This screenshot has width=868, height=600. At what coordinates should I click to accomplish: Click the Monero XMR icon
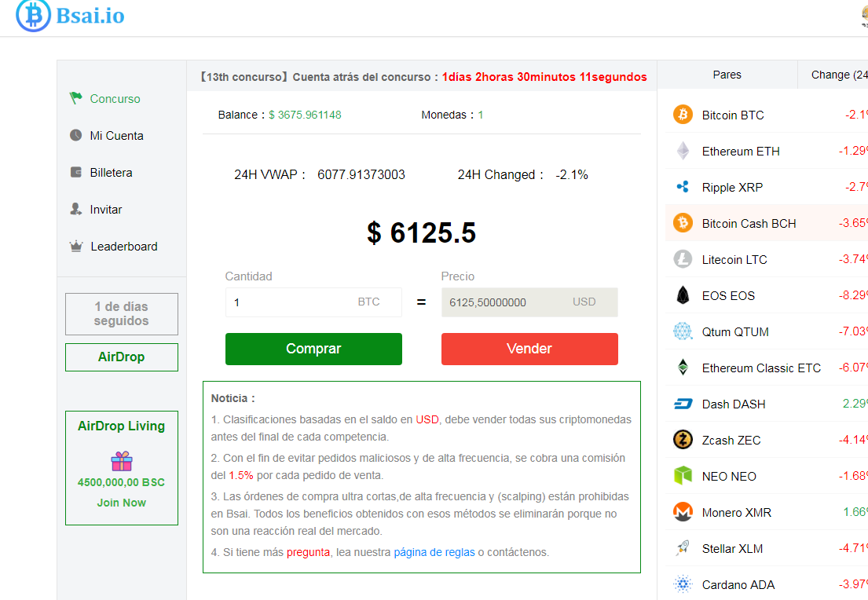(x=683, y=512)
